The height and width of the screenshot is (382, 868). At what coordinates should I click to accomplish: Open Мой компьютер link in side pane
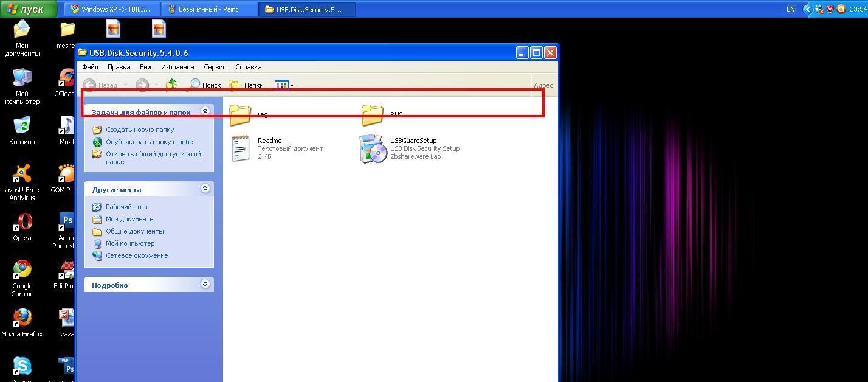(x=130, y=243)
